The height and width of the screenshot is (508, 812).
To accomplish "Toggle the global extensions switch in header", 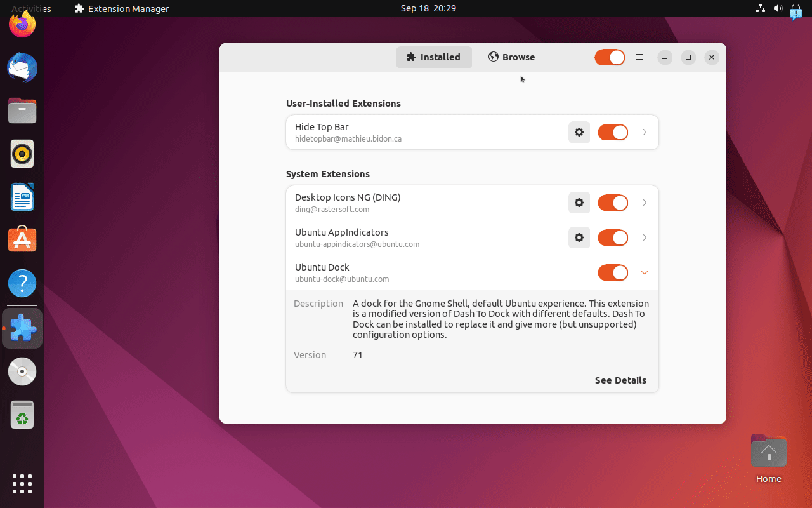I will [x=609, y=57].
